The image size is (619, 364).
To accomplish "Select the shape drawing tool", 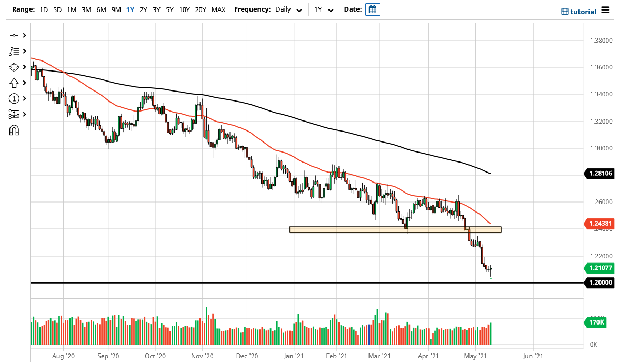I will coord(14,67).
